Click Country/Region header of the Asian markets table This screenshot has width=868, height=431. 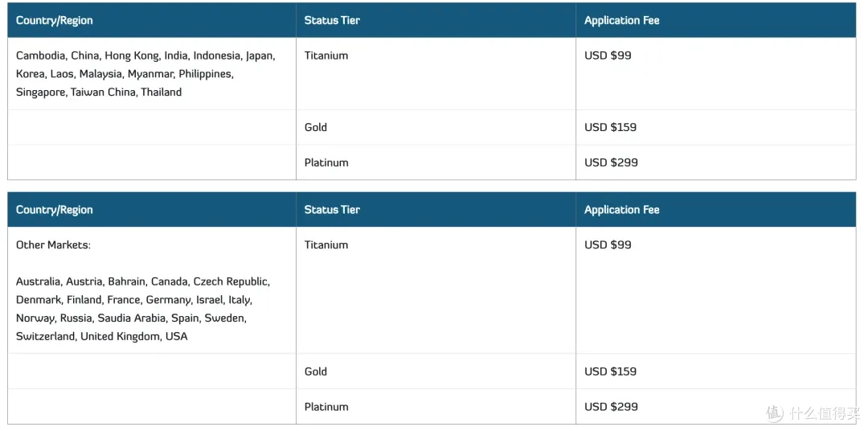55,20
